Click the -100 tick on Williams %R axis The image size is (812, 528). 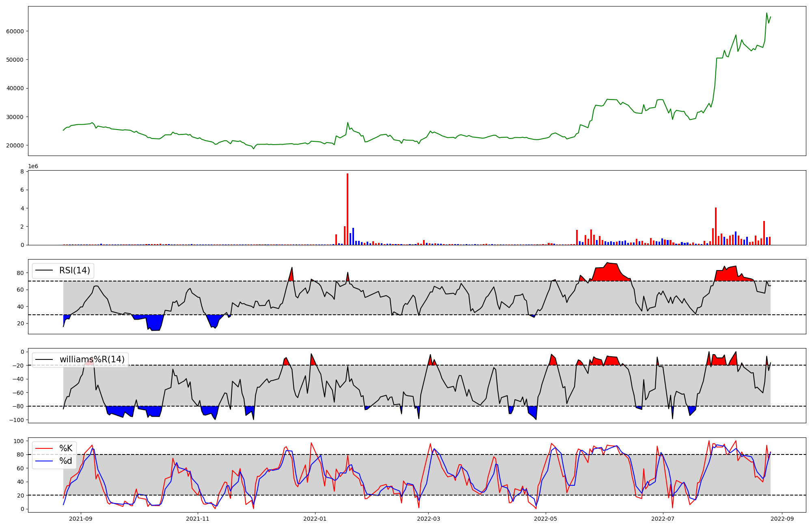click(16, 420)
